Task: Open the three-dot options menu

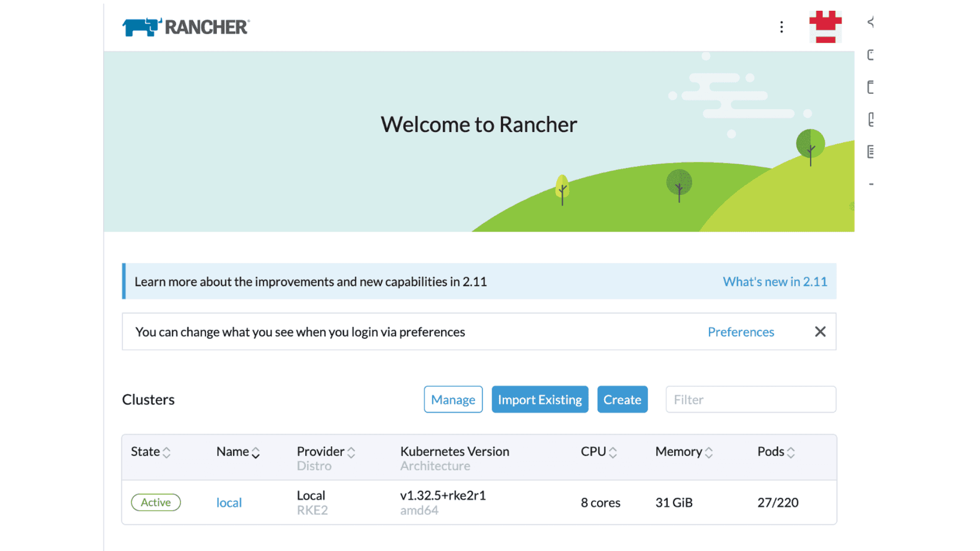Action: pos(781,27)
